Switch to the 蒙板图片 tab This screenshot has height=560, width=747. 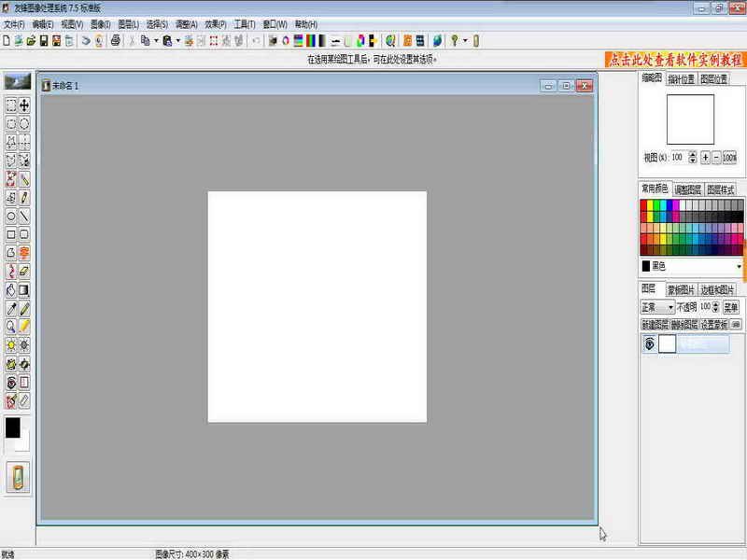681,289
